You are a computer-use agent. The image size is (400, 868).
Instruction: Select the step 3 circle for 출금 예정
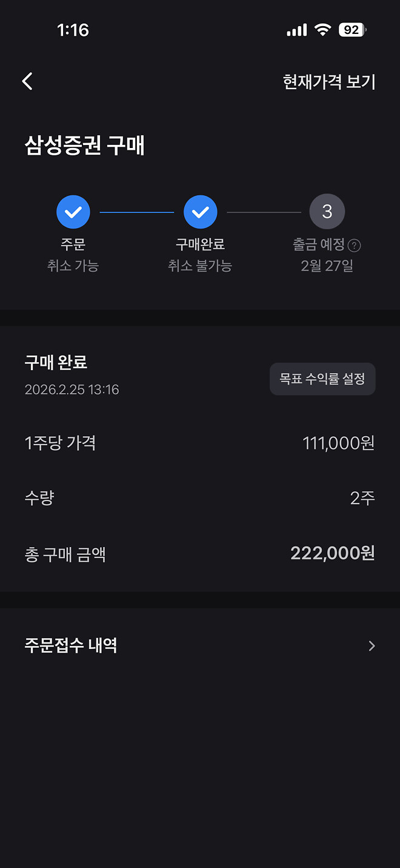(x=327, y=211)
